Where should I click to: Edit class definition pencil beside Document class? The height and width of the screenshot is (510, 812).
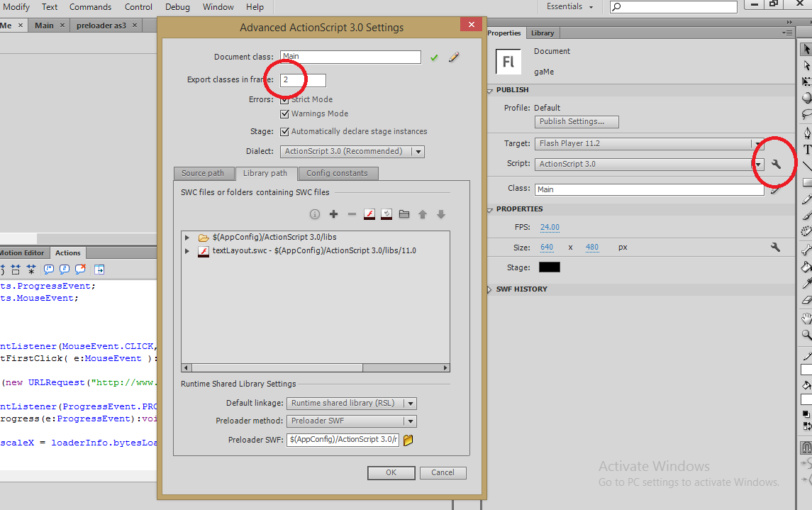[454, 57]
